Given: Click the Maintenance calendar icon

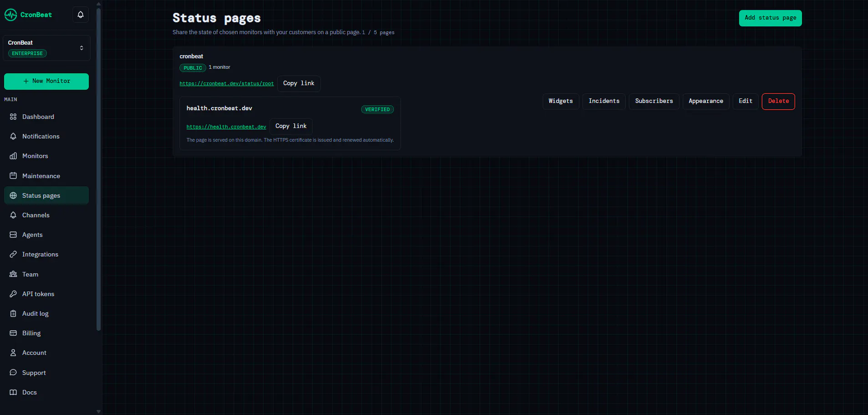Looking at the screenshot, I should click(13, 176).
